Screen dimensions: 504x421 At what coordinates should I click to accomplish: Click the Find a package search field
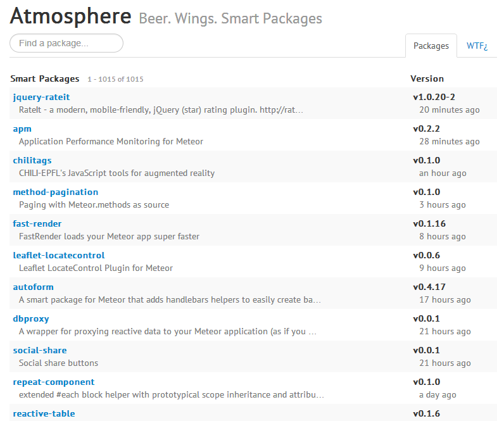click(x=66, y=43)
